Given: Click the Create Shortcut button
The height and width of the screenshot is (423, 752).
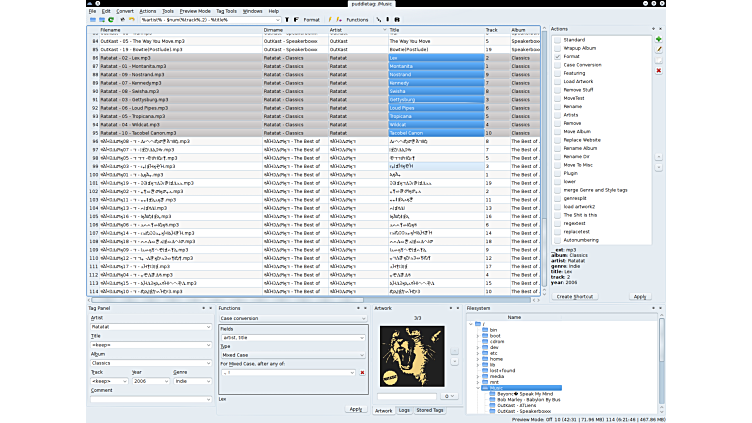Looking at the screenshot, I should [576, 296].
